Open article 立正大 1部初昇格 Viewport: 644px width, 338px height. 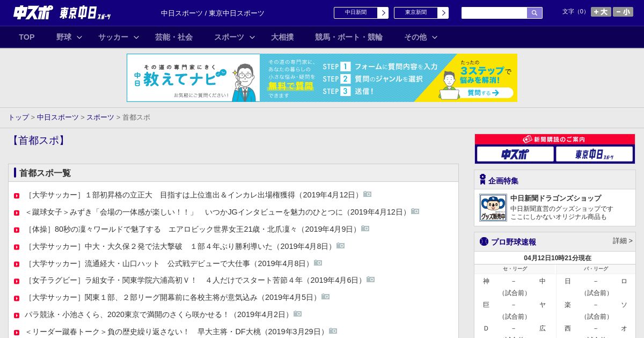point(194,195)
